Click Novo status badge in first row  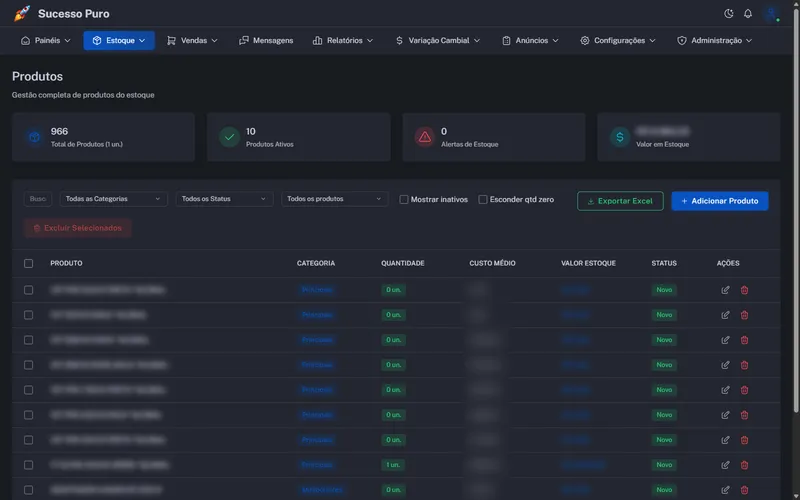tap(664, 290)
